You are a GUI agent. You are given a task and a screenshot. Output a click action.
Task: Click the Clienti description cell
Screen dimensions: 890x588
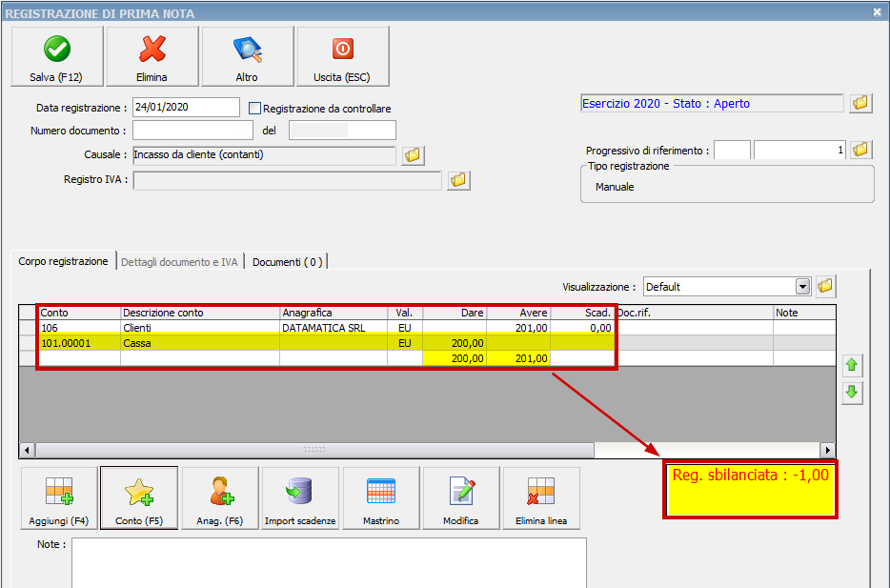click(x=200, y=328)
